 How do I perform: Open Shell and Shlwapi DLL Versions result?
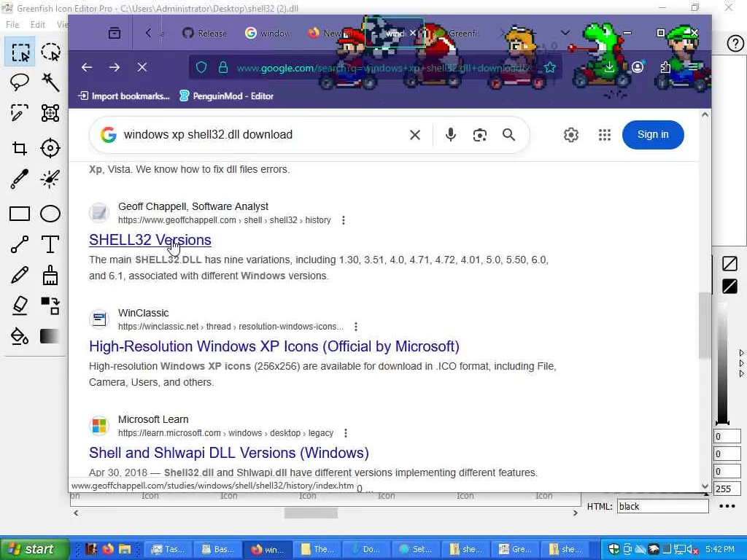(x=228, y=453)
